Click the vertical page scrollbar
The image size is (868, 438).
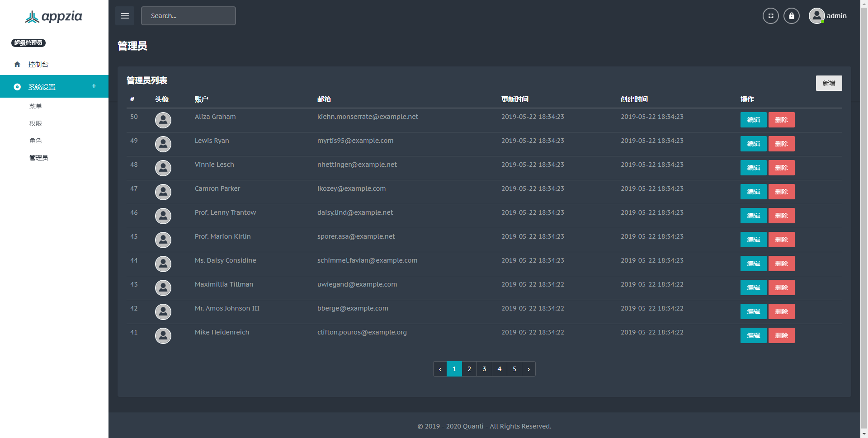click(864, 219)
